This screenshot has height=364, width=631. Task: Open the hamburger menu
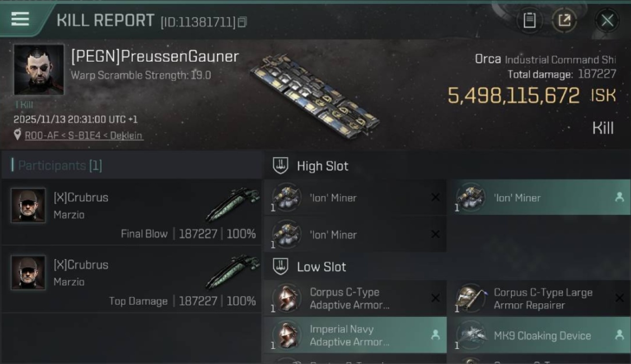[20, 19]
